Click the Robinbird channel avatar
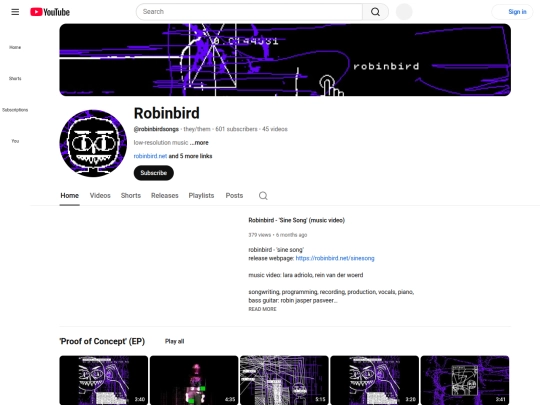Viewport: 540px width, 405px height. 93,143
